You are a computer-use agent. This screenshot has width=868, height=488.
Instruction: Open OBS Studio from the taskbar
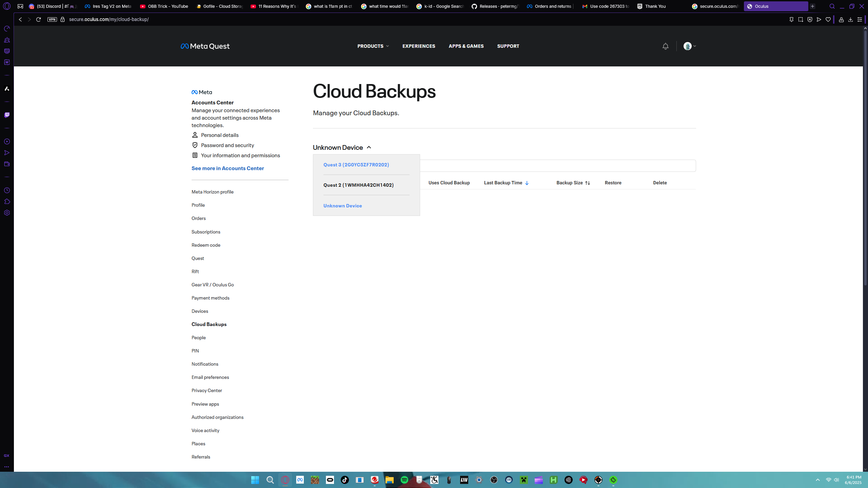point(494,480)
